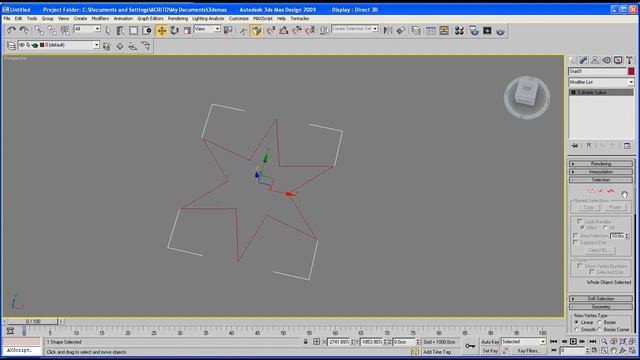Open the Curve Editor icon
Viewport: 640px width, 360px height.
tap(431, 30)
